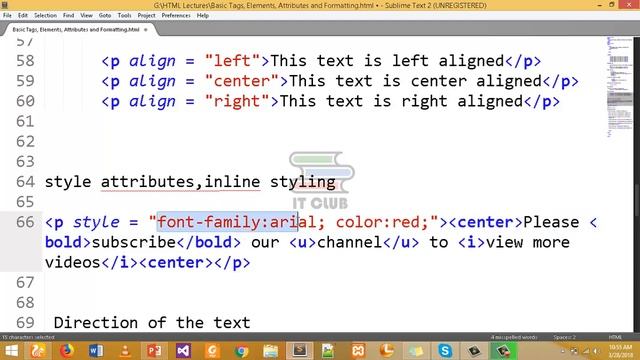This screenshot has width=640, height=360.
Task: Open Sticky Notes taskbar icon
Action: 416,351
